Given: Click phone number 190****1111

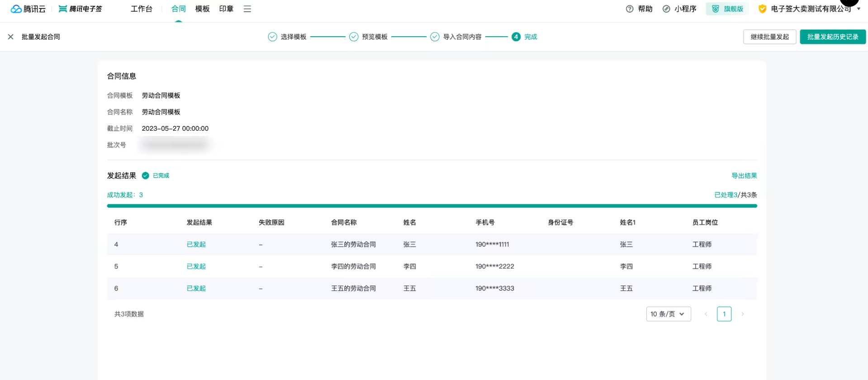Looking at the screenshot, I should coord(492,244).
